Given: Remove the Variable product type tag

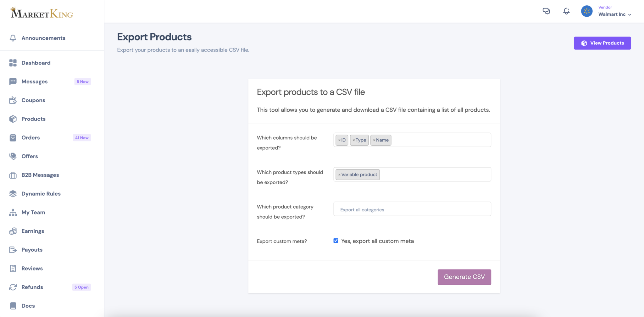Looking at the screenshot, I should [339, 175].
